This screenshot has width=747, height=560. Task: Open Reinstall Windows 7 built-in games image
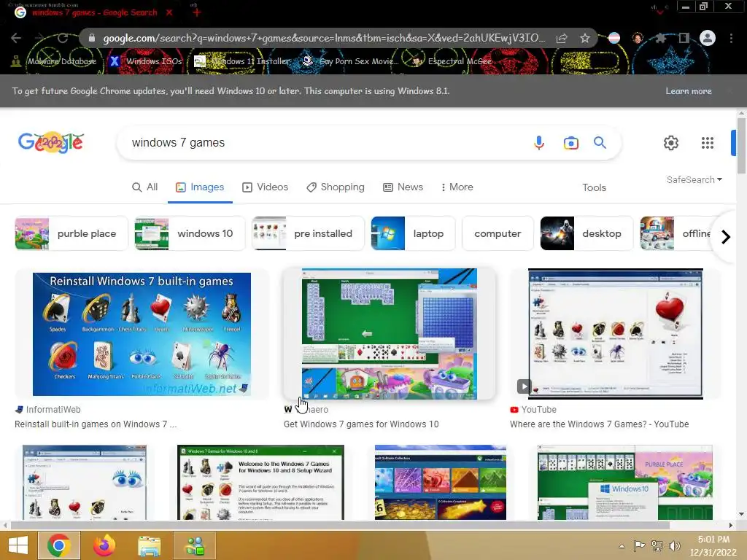point(142,334)
